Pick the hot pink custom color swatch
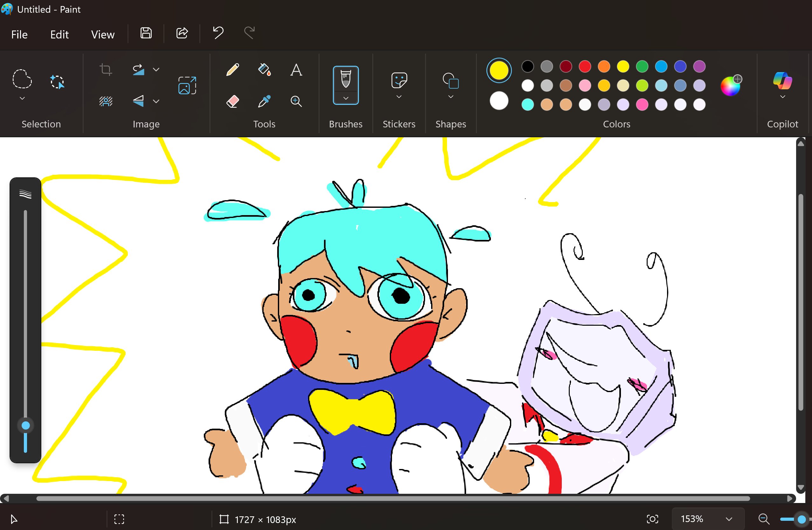This screenshot has width=812, height=530. click(643, 105)
